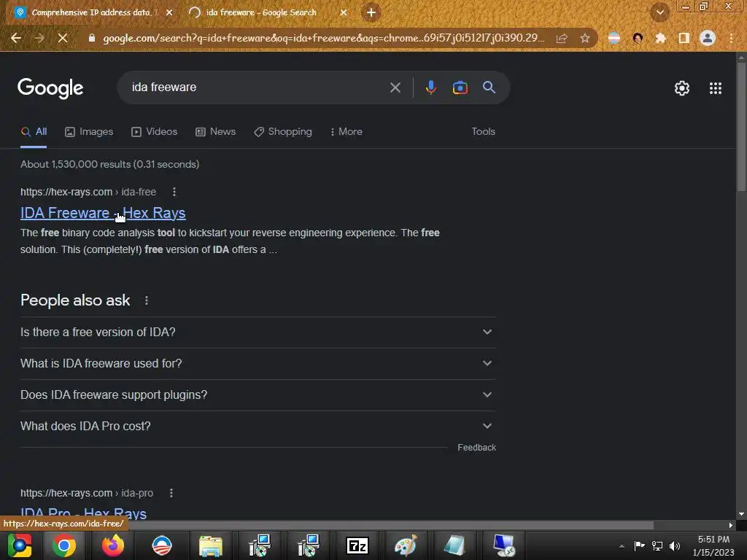Click the Feedback link
The height and width of the screenshot is (560, 747).
pyautogui.click(x=476, y=448)
